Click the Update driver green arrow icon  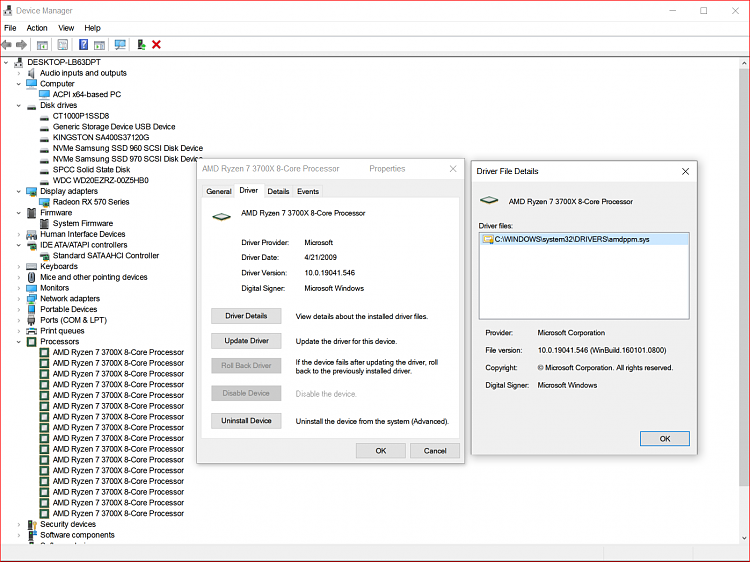point(141,45)
